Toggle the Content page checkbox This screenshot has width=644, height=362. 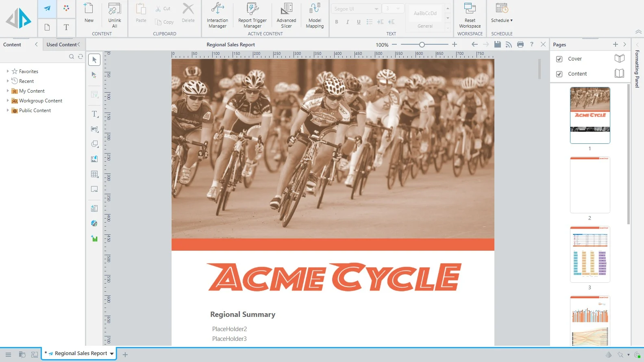tap(559, 74)
